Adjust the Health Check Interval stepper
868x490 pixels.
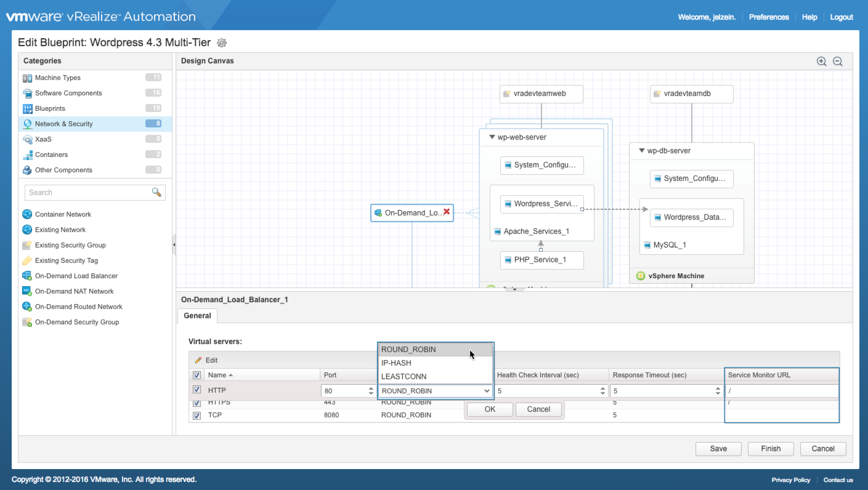coord(602,391)
